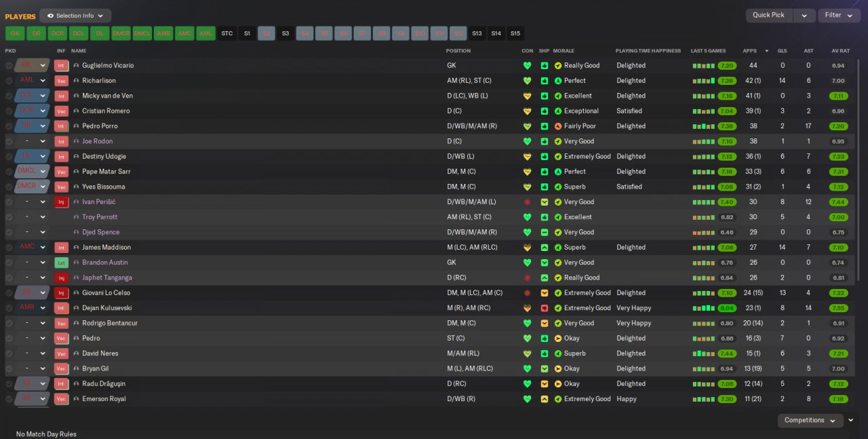Click the morale icon for Micky van de Ven

(558, 96)
